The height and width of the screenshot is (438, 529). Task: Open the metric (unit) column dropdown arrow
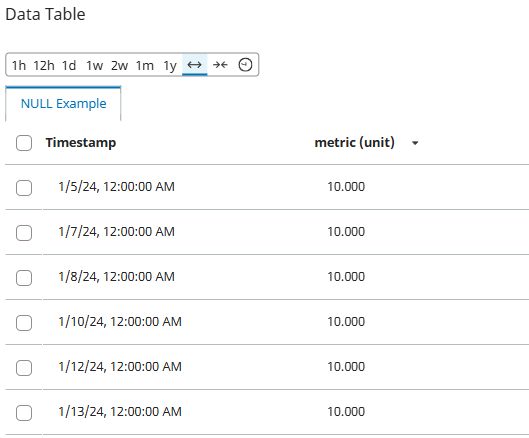[x=415, y=143]
